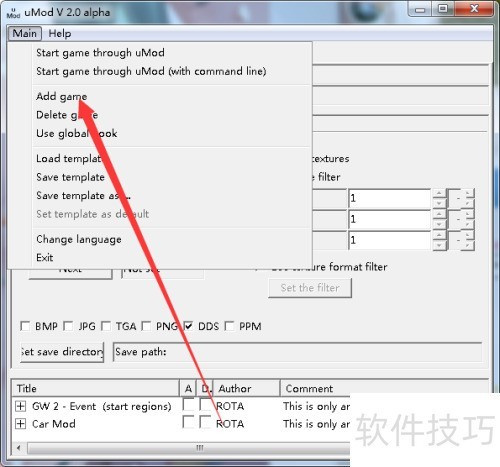500x467 pixels.
Task: Click the Save path field
Action: (298, 352)
